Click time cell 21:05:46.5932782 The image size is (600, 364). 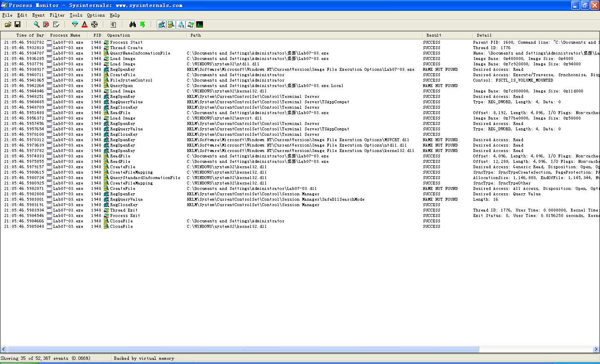(x=24, y=42)
